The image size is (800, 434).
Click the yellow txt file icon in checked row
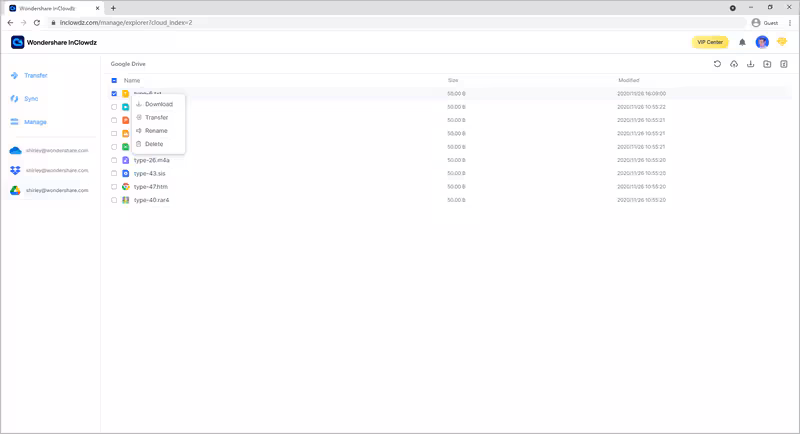[126, 94]
